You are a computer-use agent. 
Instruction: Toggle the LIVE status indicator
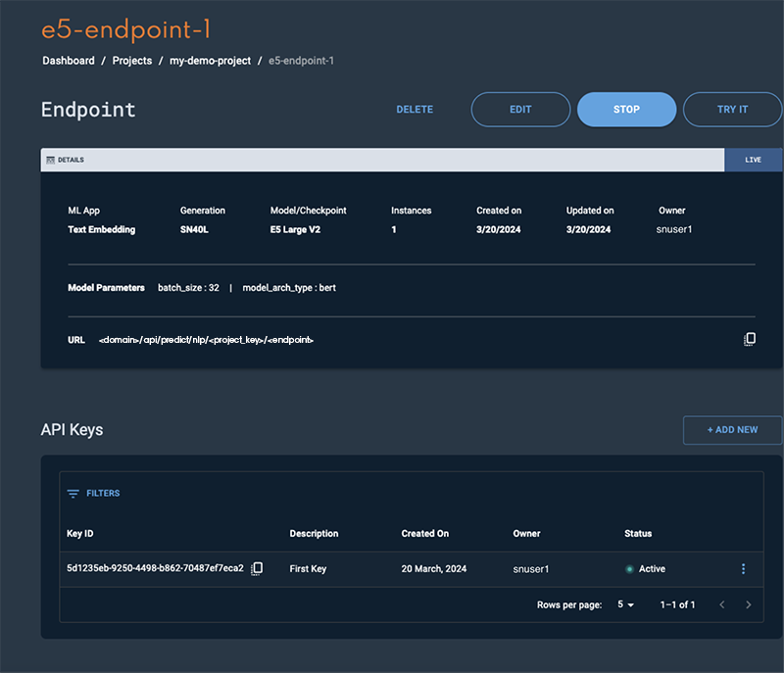click(754, 158)
